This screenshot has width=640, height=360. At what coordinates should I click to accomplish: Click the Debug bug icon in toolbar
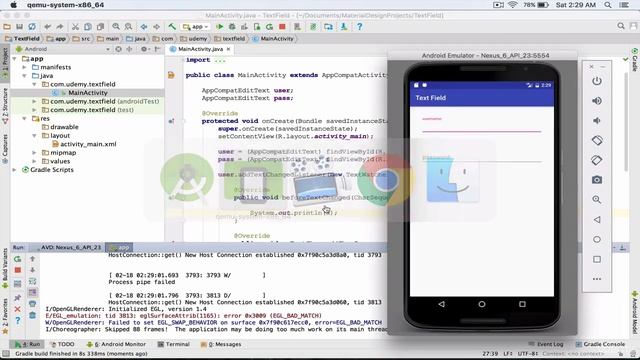pyautogui.click(x=232, y=27)
